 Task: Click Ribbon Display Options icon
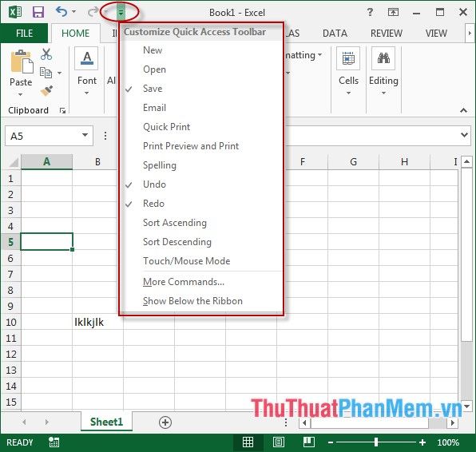(x=393, y=12)
